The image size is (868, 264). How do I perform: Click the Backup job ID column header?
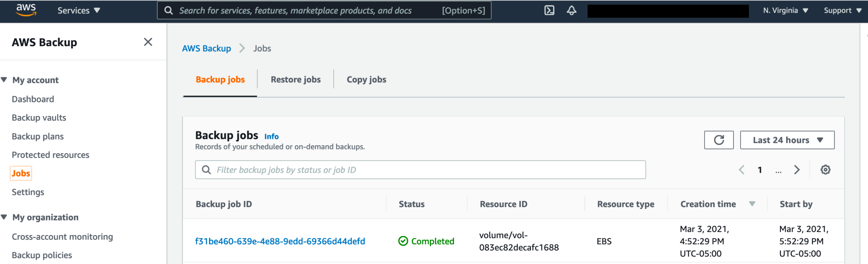click(x=224, y=204)
